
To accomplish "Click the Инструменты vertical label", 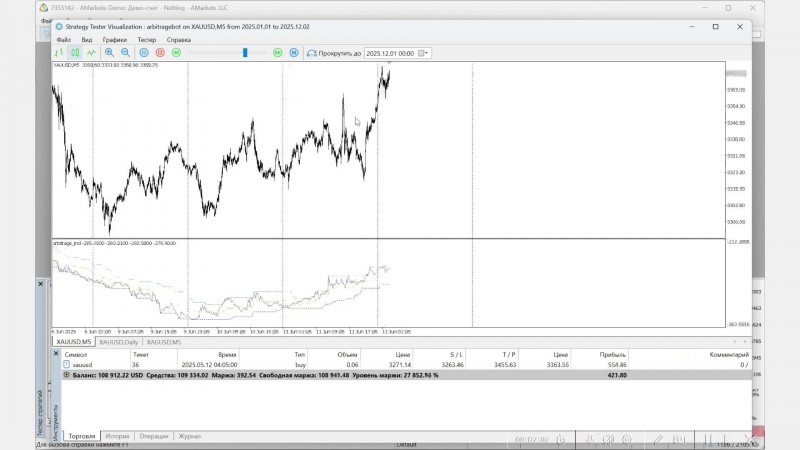I will point(56,422).
